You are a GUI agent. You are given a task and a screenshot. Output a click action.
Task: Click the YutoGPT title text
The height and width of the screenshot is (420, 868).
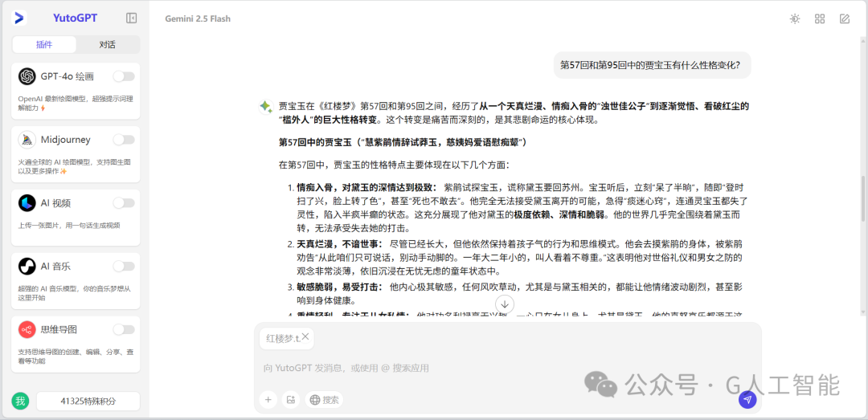76,18
